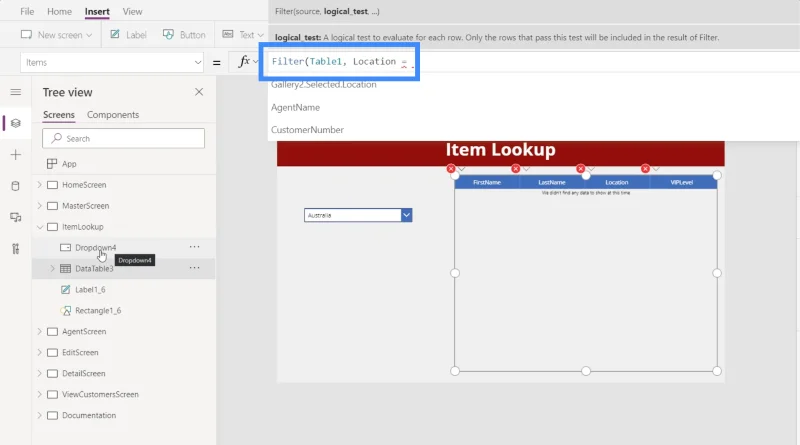Click the VIPLevel column header
This screenshot has width=800, height=445.
(682, 182)
